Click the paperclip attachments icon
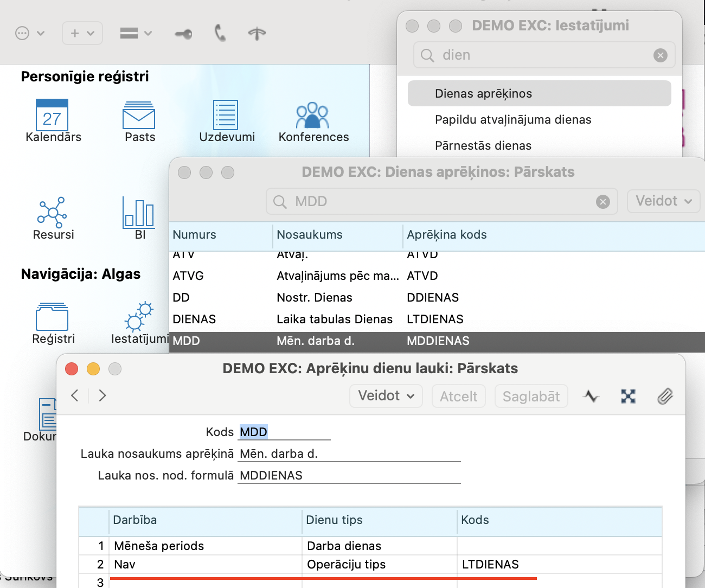Viewport: 705px width, 588px height. pyautogui.click(x=665, y=397)
